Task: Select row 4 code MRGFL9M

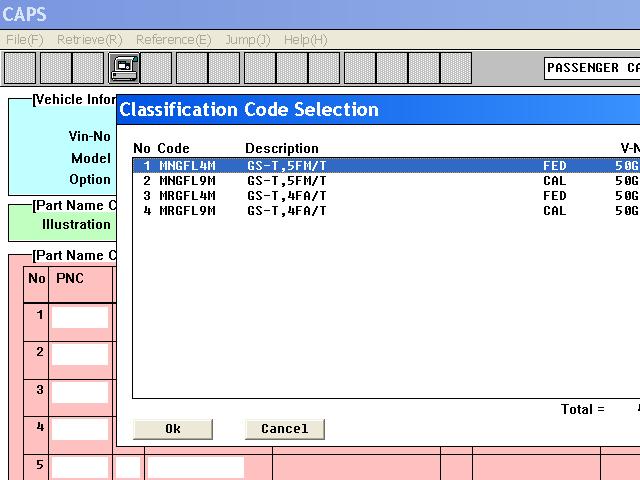Action: click(187, 211)
